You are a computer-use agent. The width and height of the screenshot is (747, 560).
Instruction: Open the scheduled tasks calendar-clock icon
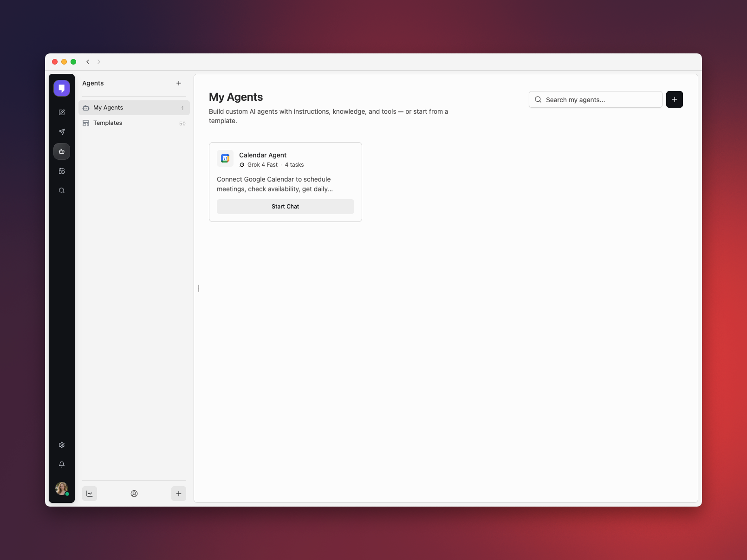pos(62,171)
